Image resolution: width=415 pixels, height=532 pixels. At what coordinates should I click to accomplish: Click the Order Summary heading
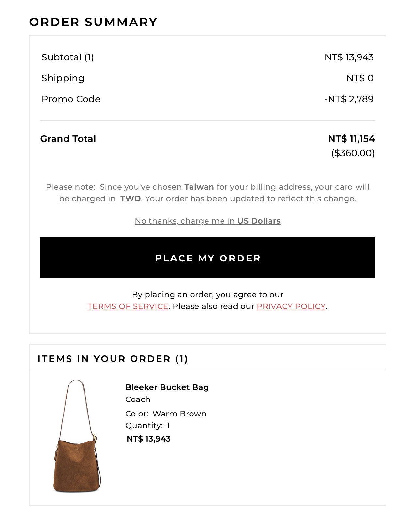point(93,22)
